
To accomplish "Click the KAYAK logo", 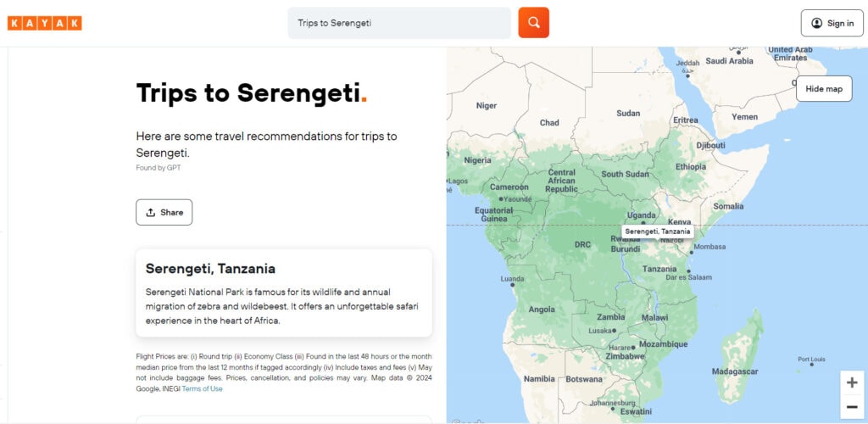I will [45, 23].
